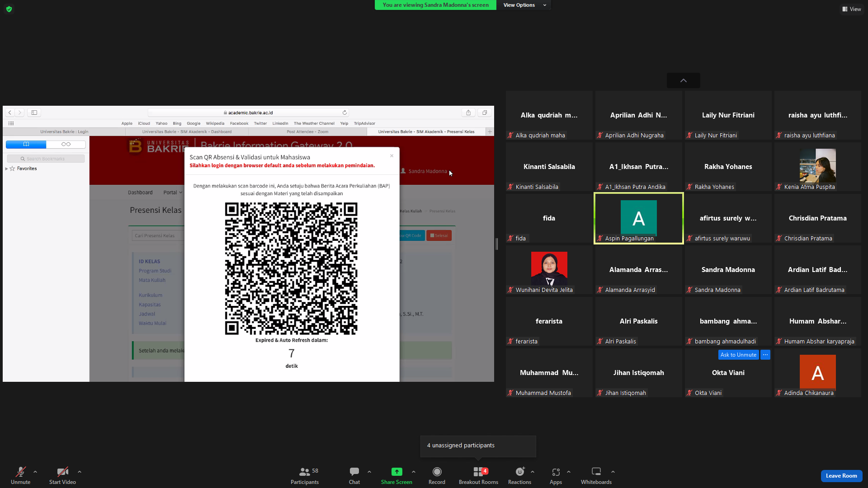Toggle the Safari sidebar button
Image resolution: width=868 pixels, height=488 pixels.
click(34, 113)
